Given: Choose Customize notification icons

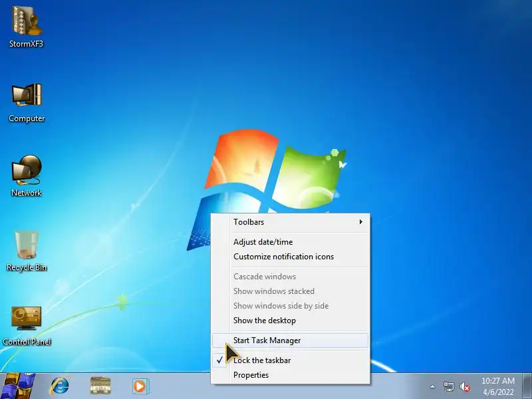Looking at the screenshot, I should [x=291, y=257].
